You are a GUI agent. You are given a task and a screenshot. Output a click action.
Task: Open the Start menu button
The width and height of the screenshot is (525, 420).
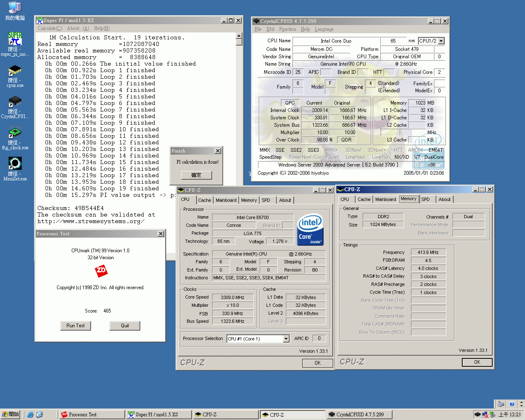pyautogui.click(x=11, y=415)
